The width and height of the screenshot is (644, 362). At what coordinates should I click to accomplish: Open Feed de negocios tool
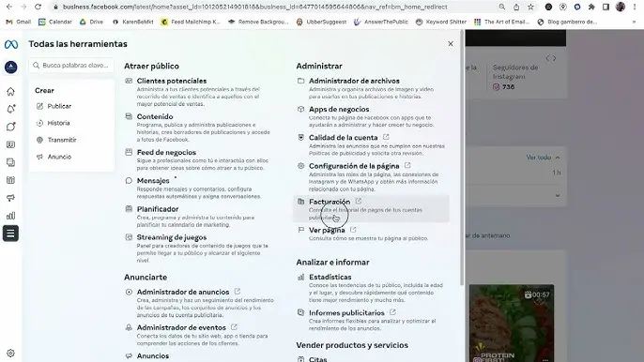166,152
